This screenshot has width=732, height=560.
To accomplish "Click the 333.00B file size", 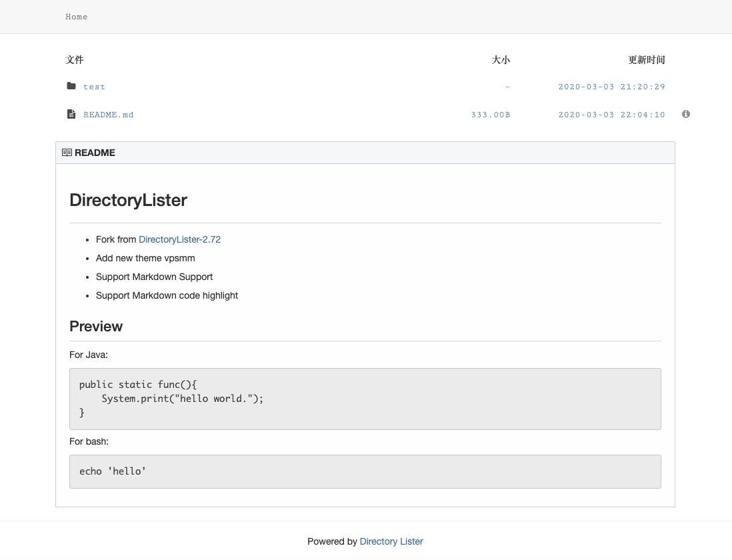I will [x=491, y=115].
